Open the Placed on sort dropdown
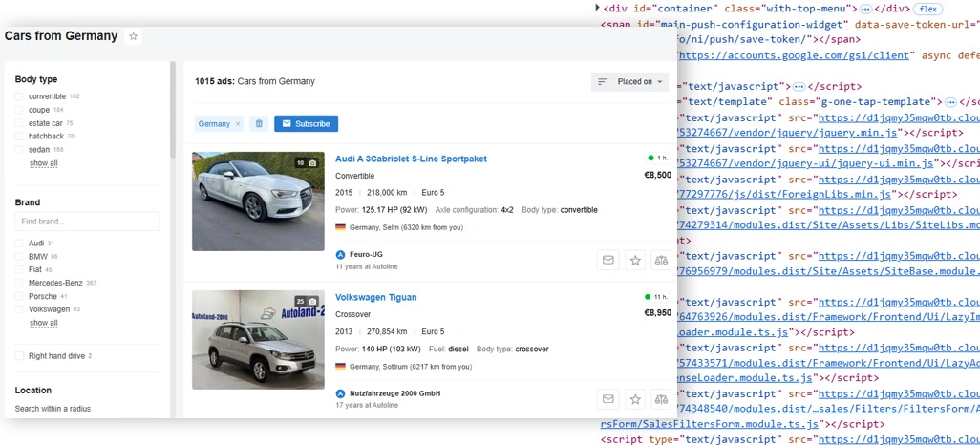980x445 pixels. 630,82
